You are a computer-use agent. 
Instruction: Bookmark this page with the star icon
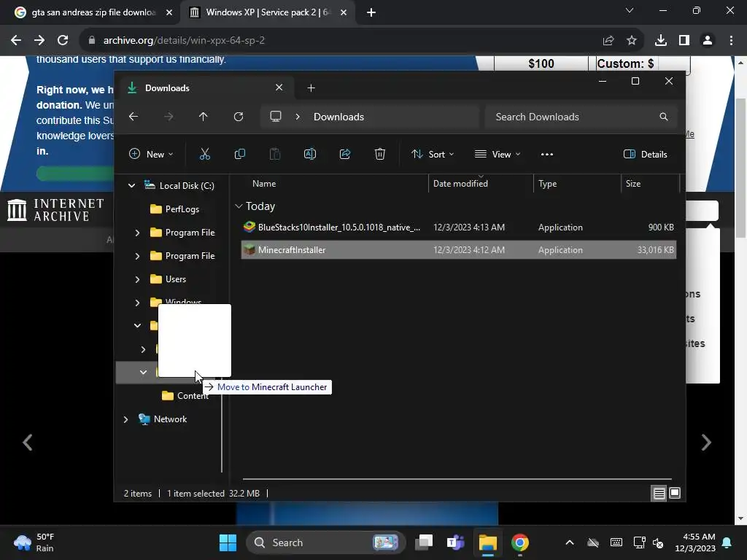click(631, 41)
